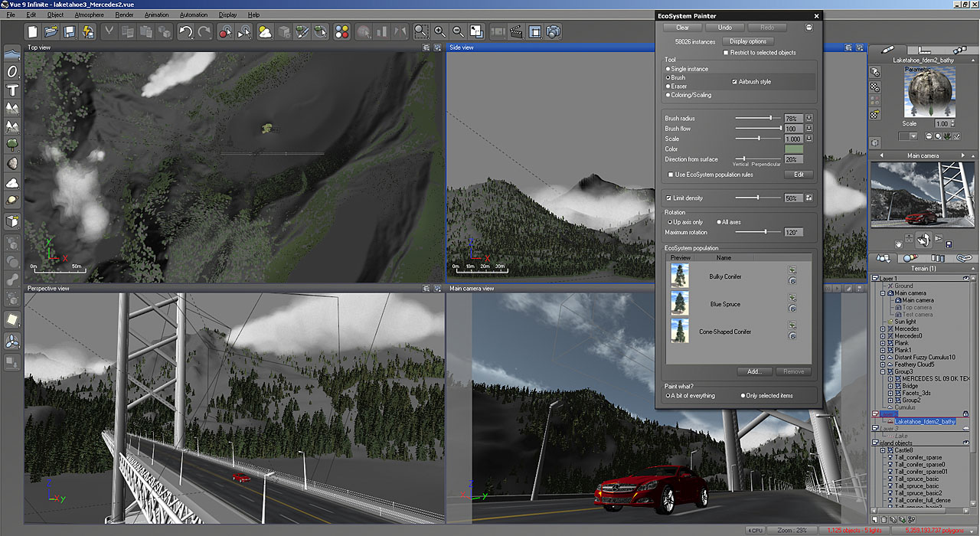Select Blue Spruce in population list
The height and width of the screenshot is (536, 980).
pos(725,304)
